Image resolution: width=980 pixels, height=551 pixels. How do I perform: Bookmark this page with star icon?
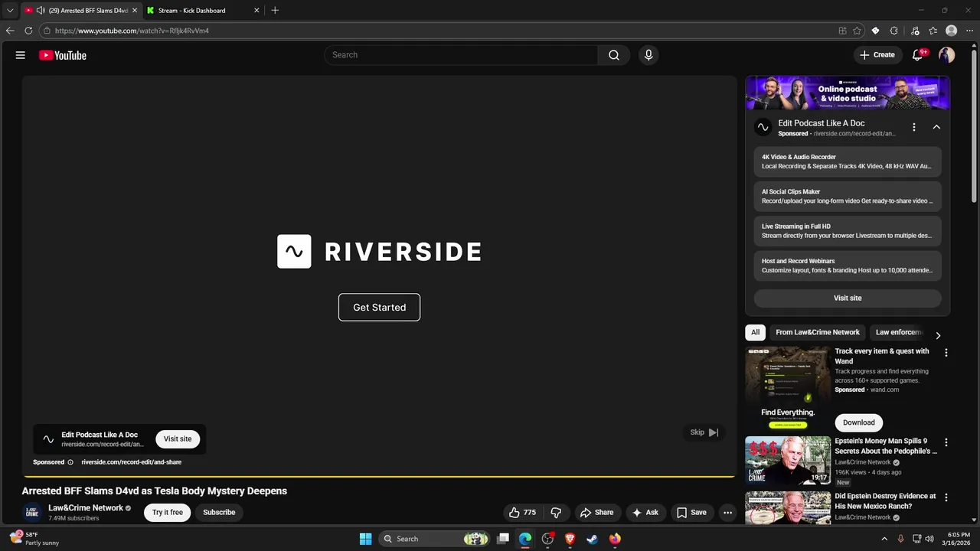[x=857, y=31]
